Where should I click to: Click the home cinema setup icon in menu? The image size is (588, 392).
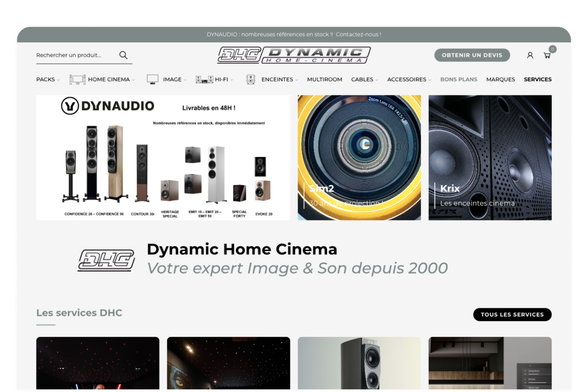point(78,80)
